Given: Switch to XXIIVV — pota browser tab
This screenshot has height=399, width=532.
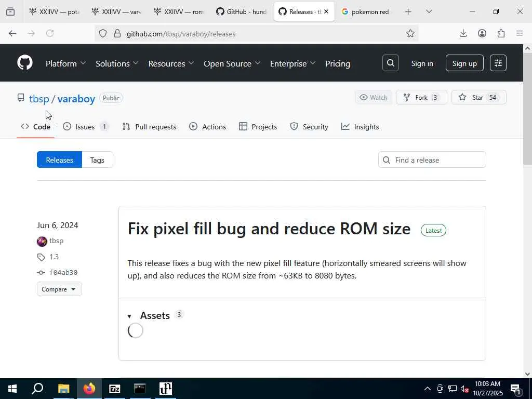Looking at the screenshot, I should (x=54, y=11).
